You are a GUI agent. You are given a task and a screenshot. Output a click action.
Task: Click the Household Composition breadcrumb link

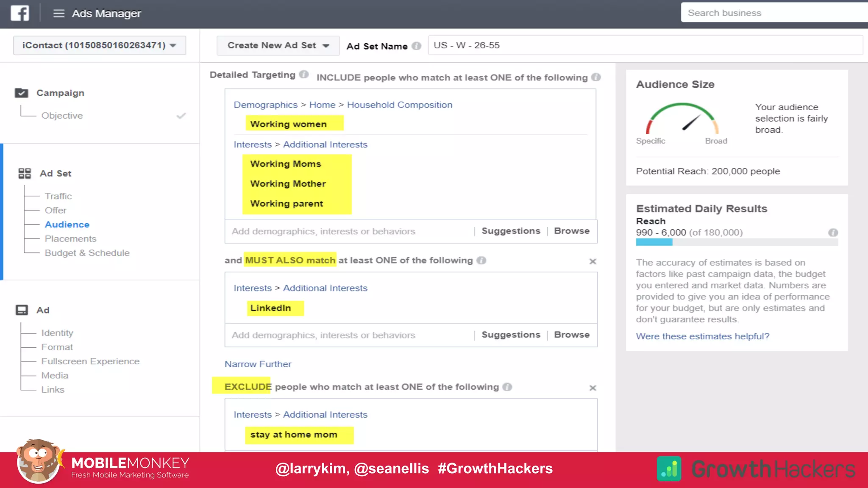(x=399, y=105)
